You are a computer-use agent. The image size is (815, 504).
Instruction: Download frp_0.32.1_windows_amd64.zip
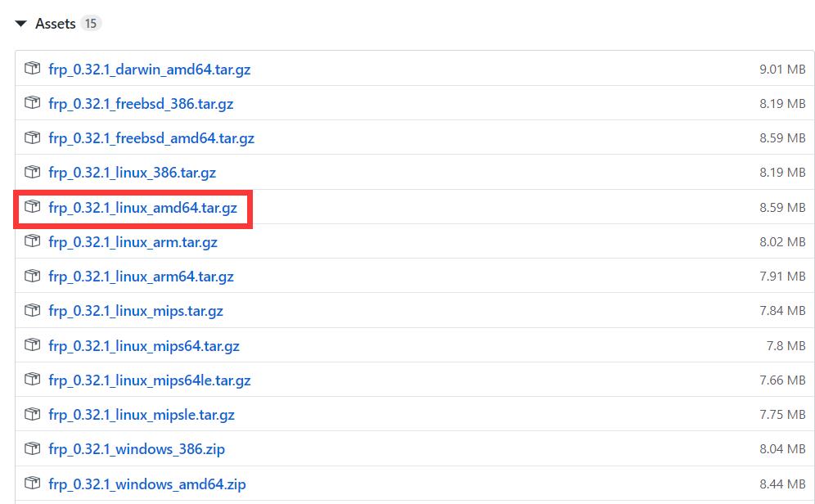[147, 484]
